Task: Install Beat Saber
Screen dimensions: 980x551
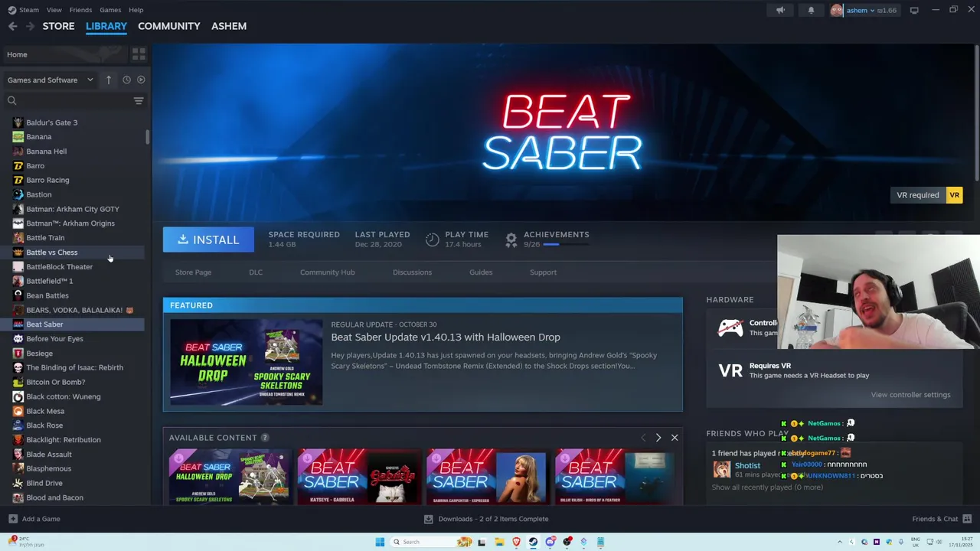Action: [208, 240]
